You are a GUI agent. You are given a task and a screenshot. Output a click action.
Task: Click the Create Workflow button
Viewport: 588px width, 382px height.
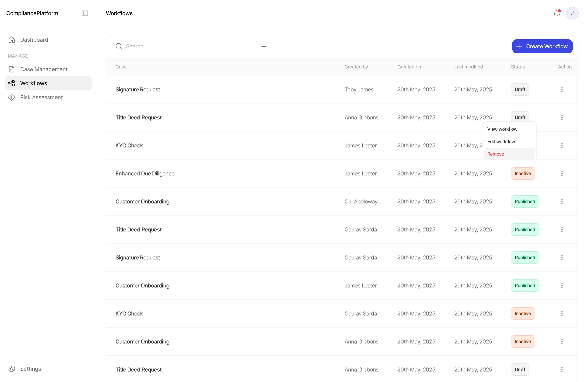click(542, 46)
